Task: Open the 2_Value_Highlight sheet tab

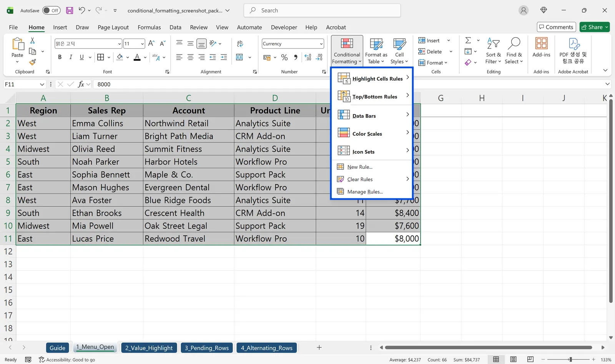Action: [x=149, y=347]
